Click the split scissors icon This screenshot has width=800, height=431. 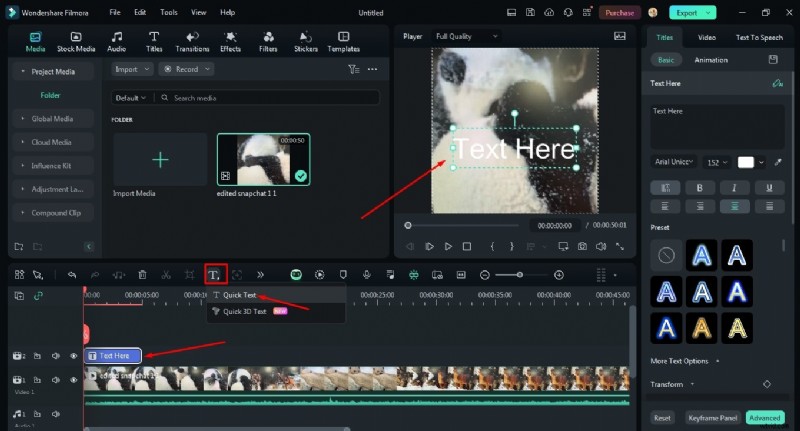click(166, 275)
